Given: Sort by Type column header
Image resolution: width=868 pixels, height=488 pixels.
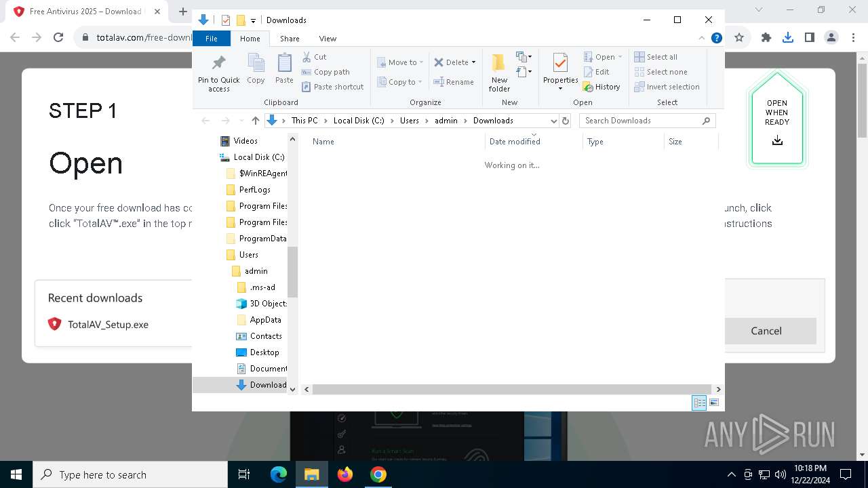Looking at the screenshot, I should pyautogui.click(x=624, y=142).
